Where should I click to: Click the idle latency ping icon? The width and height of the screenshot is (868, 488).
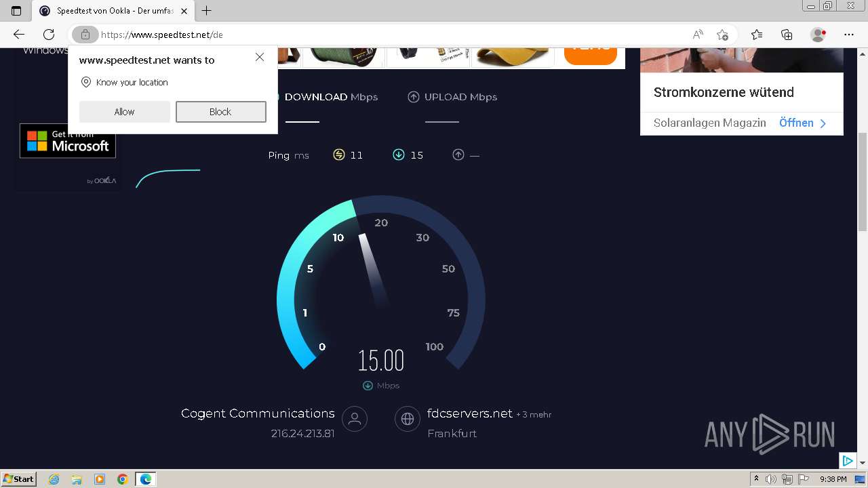pyautogui.click(x=339, y=155)
